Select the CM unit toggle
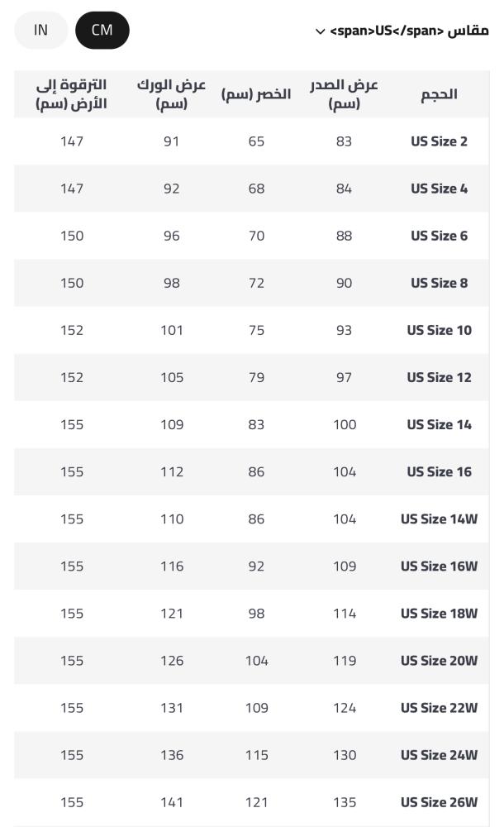 [x=102, y=31]
